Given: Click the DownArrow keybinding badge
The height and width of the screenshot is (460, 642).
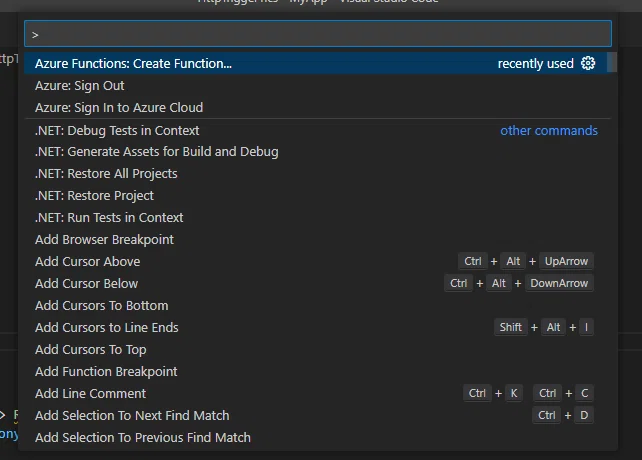Looking at the screenshot, I should tap(559, 283).
